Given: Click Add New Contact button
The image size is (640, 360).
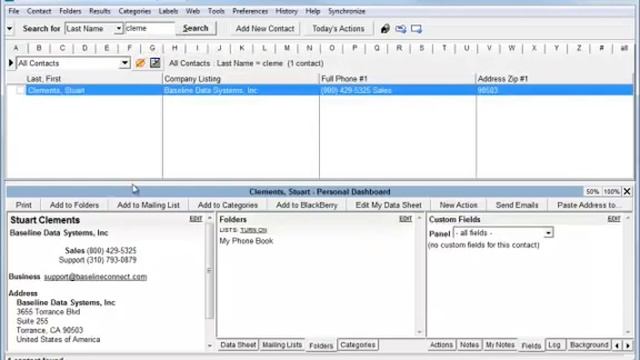Looking at the screenshot, I should [265, 29].
